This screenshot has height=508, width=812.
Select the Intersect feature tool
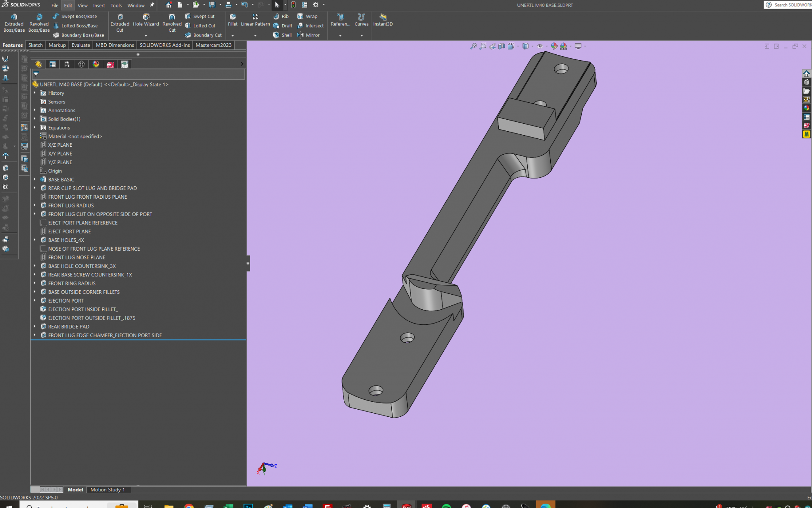pos(310,26)
